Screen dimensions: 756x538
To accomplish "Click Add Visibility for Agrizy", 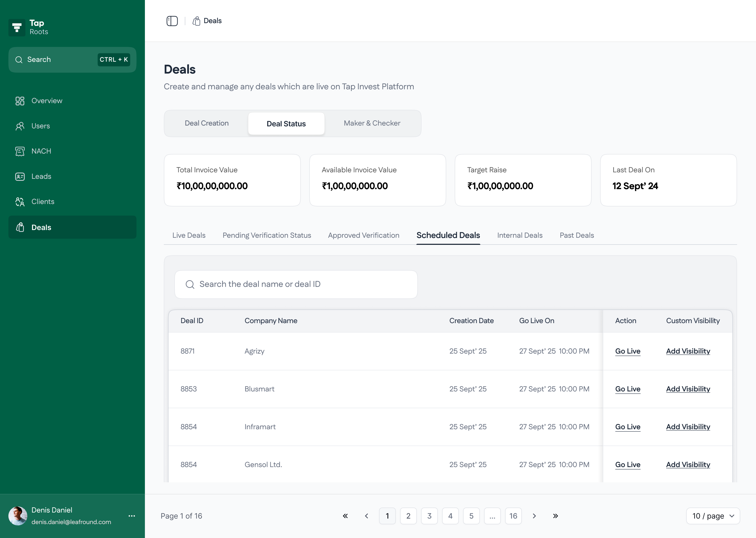I will 688,351.
